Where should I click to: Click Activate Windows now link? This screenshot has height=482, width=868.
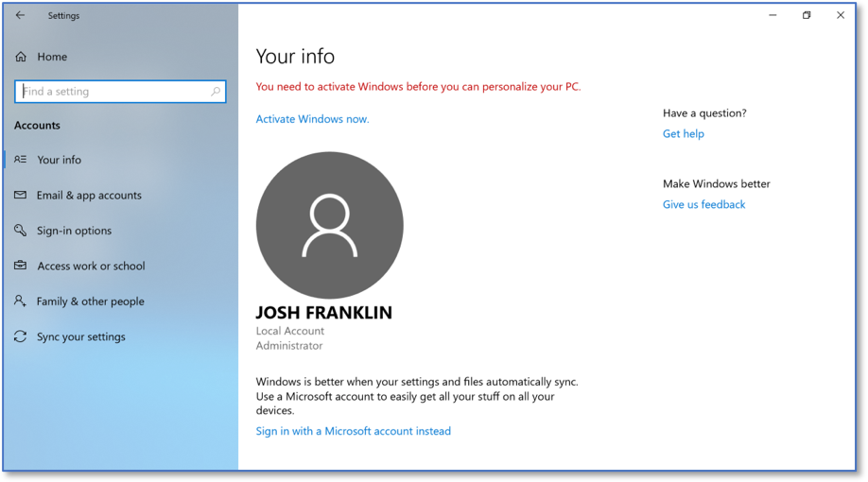click(x=312, y=119)
